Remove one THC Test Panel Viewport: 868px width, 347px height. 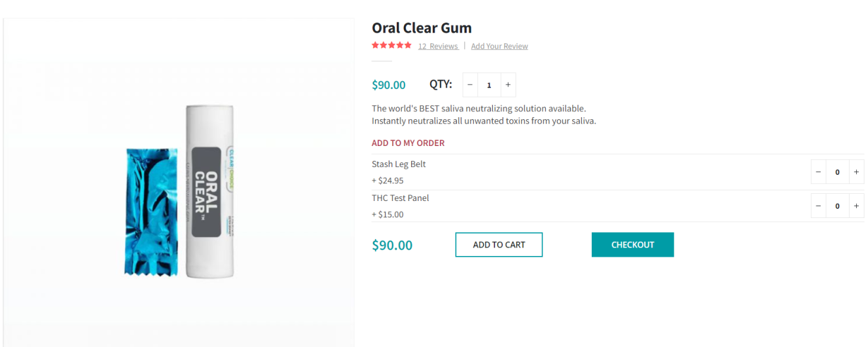818,206
